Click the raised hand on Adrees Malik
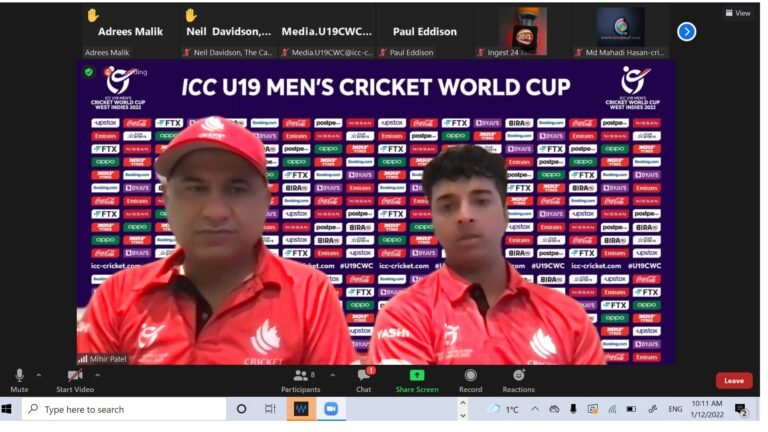This screenshot has height=432, width=768. coord(93,16)
